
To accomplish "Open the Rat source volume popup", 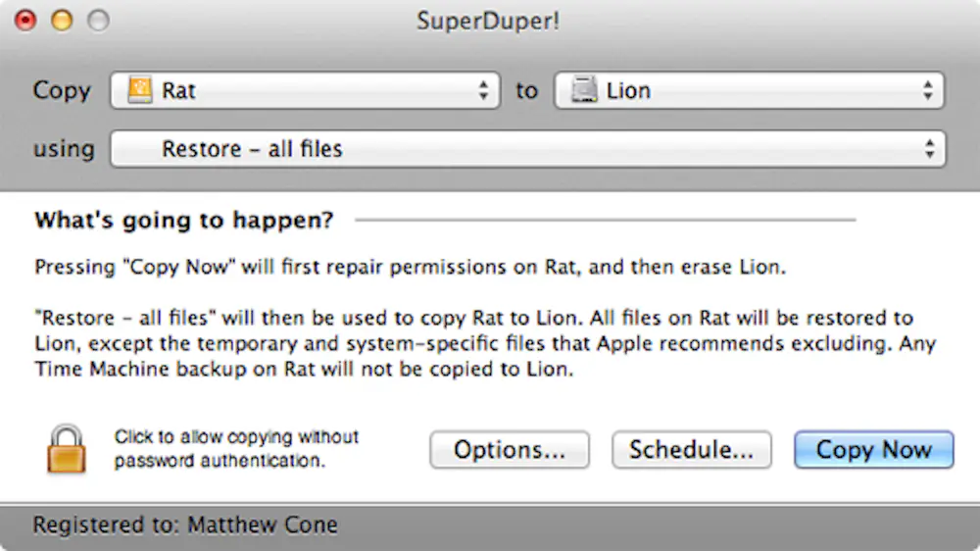I will tap(305, 90).
